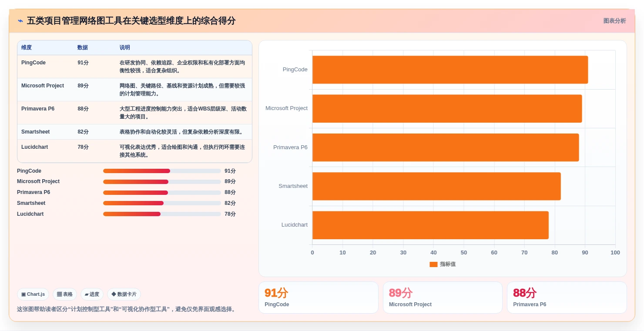Select the 数据卡片 tag chip
This screenshot has height=331, width=644.
click(x=124, y=294)
